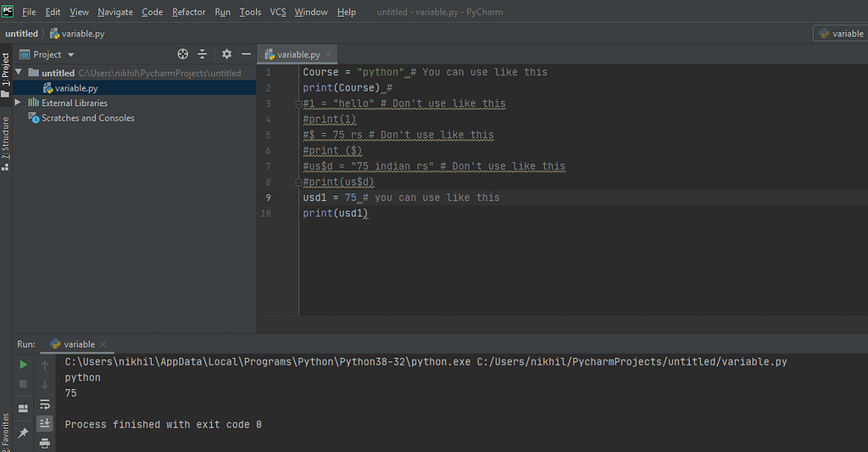Viewport: 868px width, 452px height.
Task: Click the fold marker on line 3
Action: coord(298,103)
